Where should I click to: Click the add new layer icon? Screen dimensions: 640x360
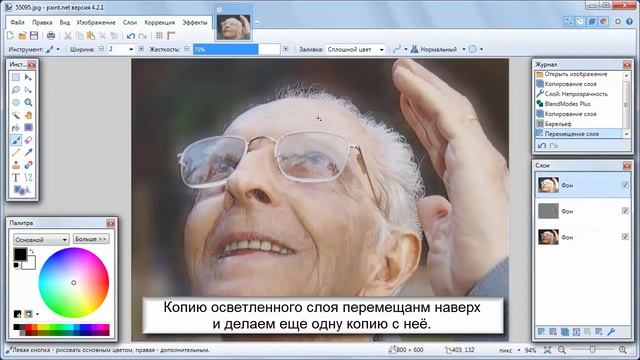pyautogui.click(x=541, y=332)
